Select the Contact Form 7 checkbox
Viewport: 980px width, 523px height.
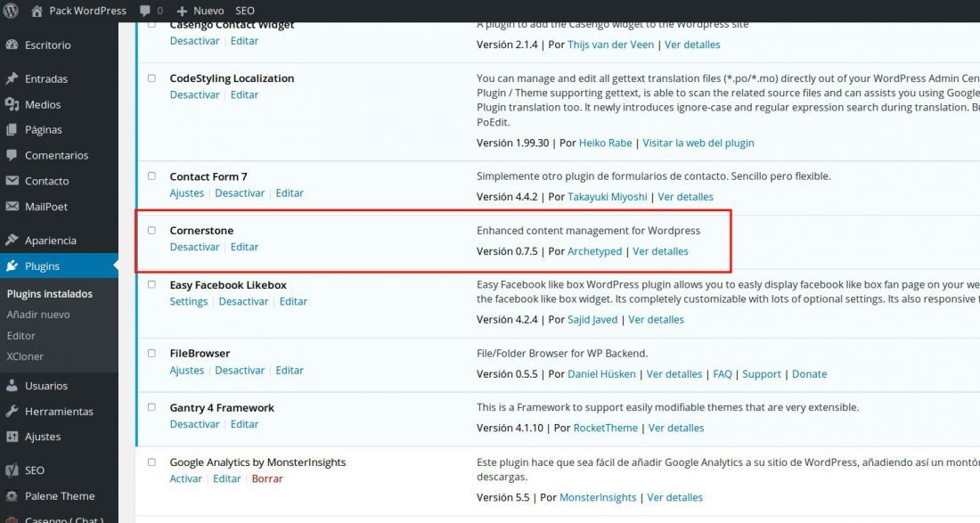[x=151, y=176]
